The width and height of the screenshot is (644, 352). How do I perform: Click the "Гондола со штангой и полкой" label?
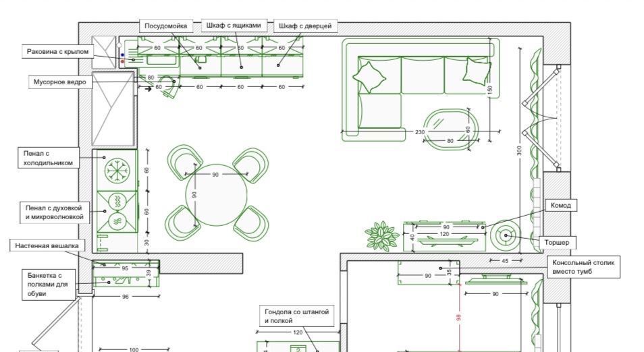point(296,316)
